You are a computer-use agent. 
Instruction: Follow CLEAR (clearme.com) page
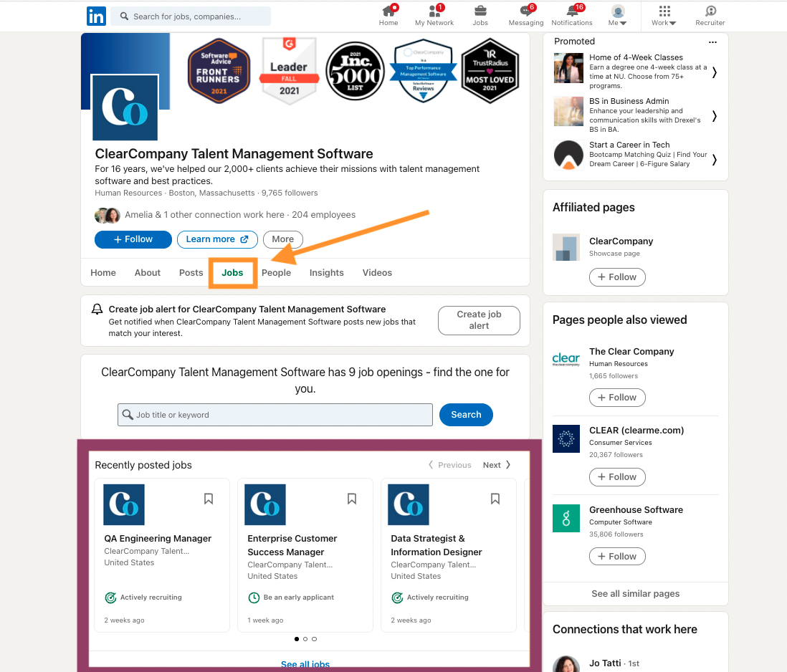pos(617,477)
